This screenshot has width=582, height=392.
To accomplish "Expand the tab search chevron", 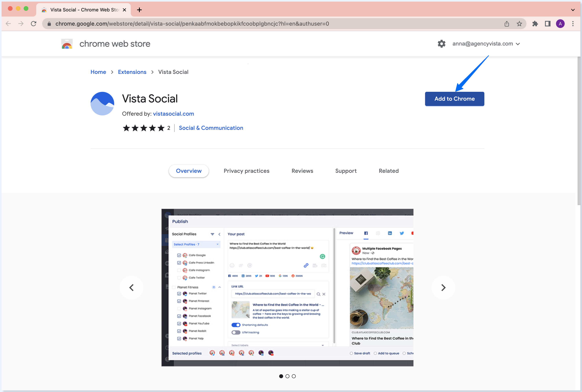I will pos(573,10).
